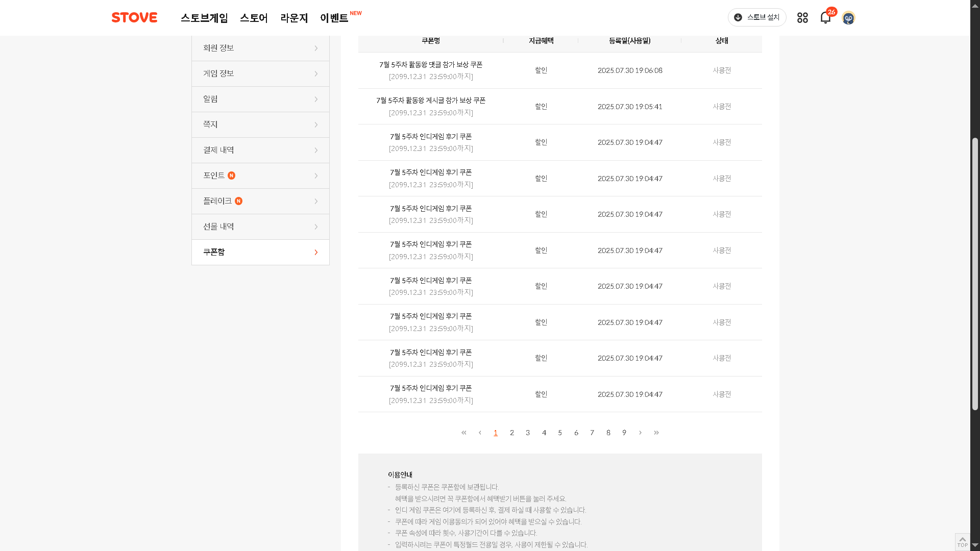Expand the 쿠폰함 row chevron
The height and width of the screenshot is (551, 980).
point(316,253)
